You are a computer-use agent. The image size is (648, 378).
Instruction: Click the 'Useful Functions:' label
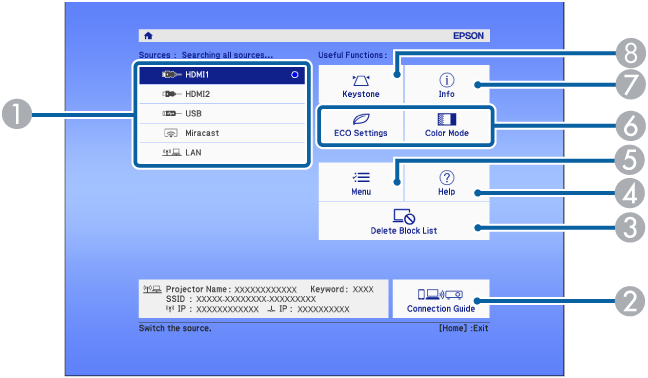[x=353, y=55]
